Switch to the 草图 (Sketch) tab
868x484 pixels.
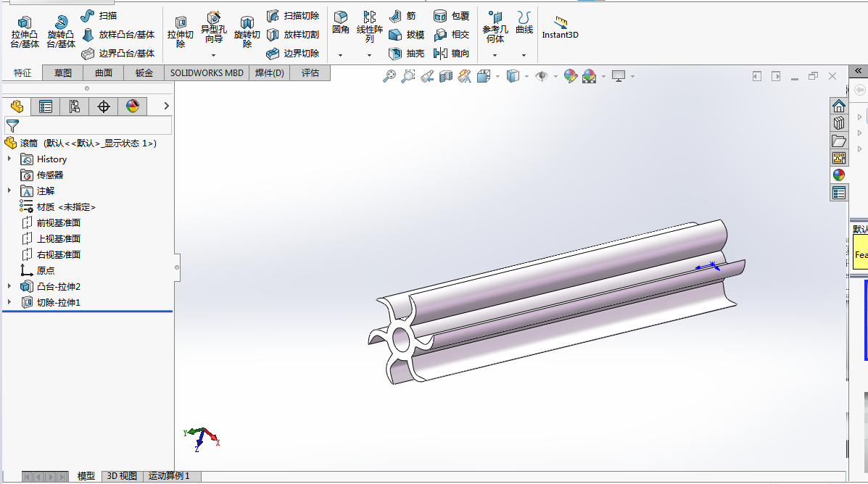(63, 73)
